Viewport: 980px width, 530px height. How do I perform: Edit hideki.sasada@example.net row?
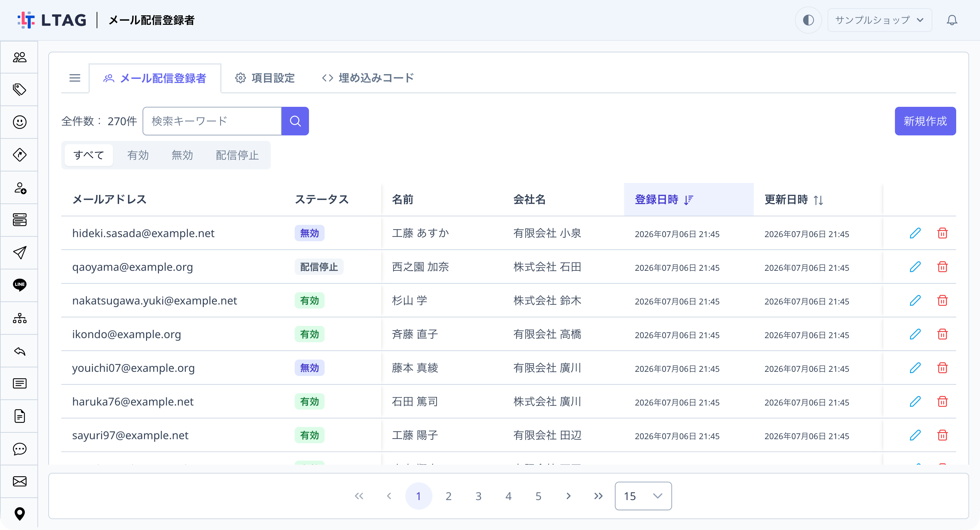click(915, 233)
